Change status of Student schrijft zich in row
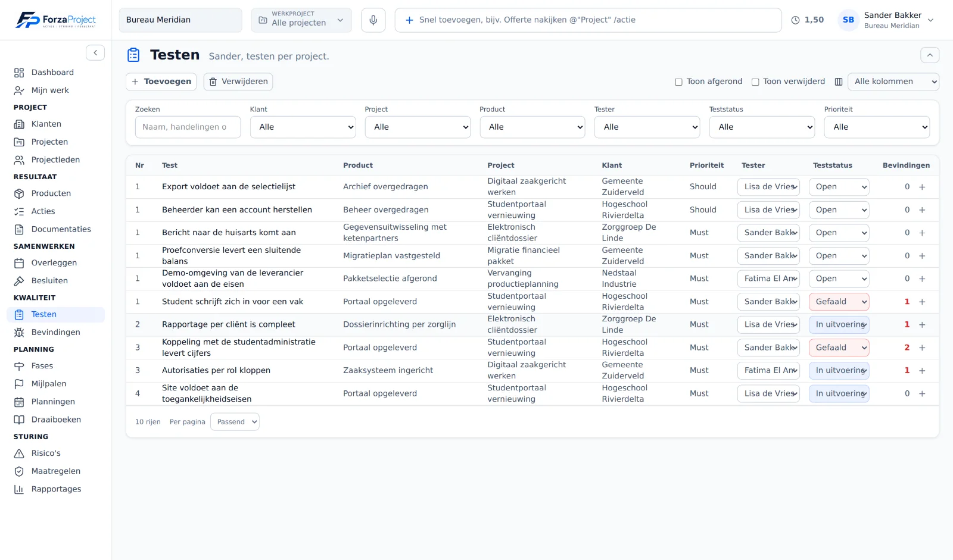The height and width of the screenshot is (560, 953). coord(839,302)
